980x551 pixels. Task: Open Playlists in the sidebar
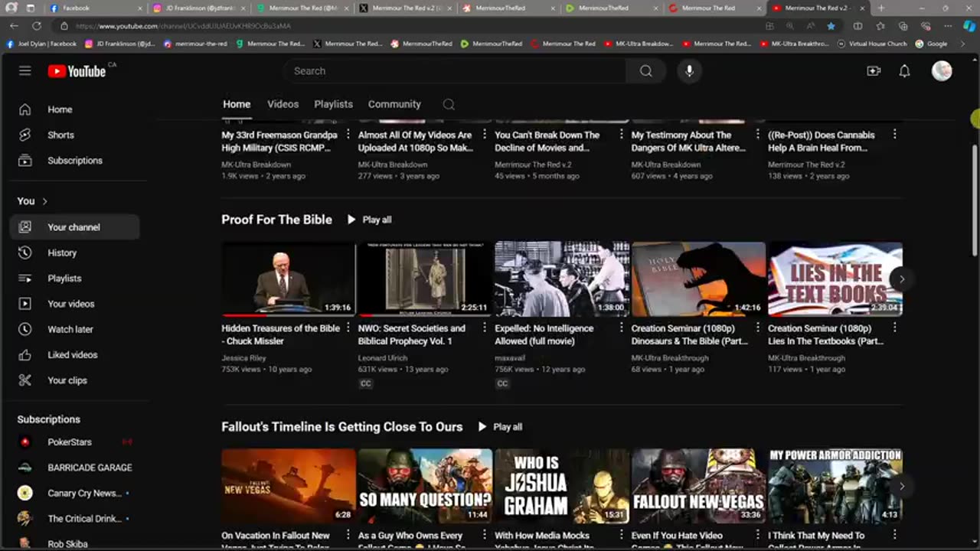coord(74,279)
